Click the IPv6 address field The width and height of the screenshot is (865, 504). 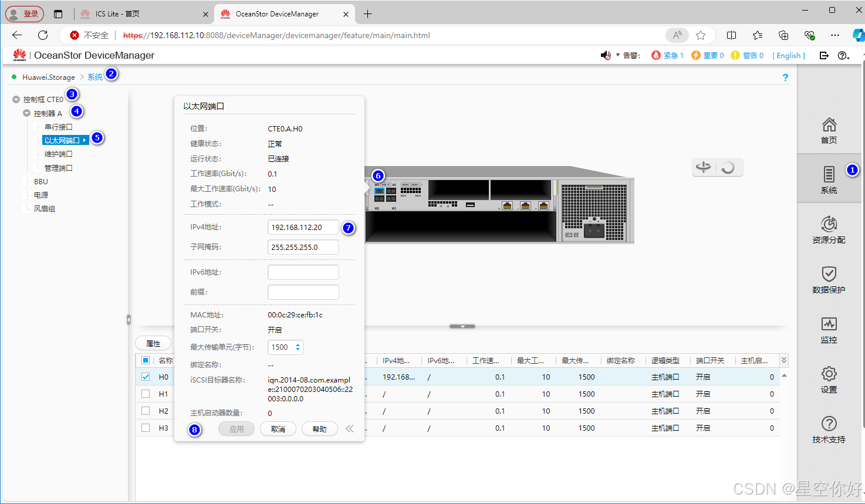click(303, 272)
